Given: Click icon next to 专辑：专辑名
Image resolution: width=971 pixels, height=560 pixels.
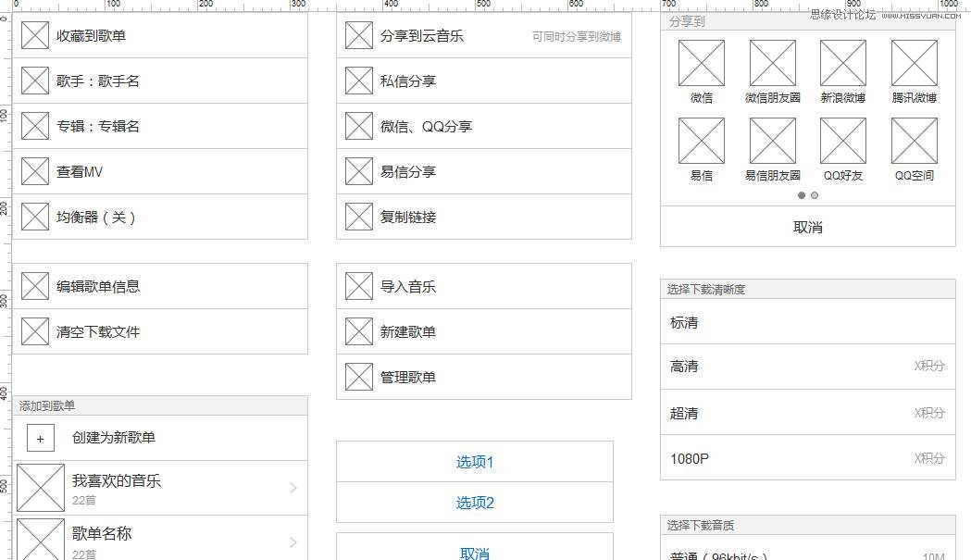Looking at the screenshot, I should tap(34, 126).
